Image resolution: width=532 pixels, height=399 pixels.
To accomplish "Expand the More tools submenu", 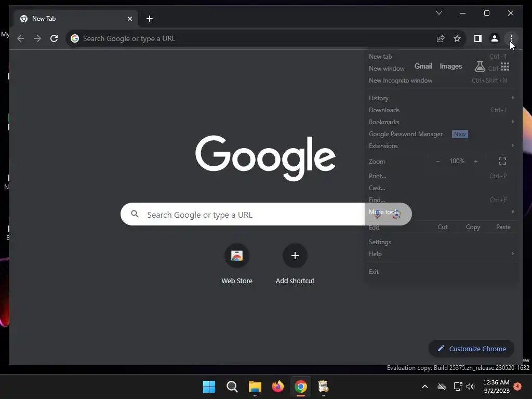I will [441, 212].
